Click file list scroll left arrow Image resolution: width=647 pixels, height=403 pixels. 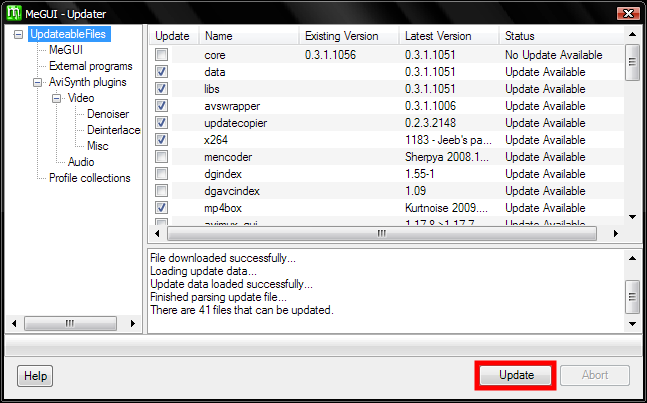(157, 233)
